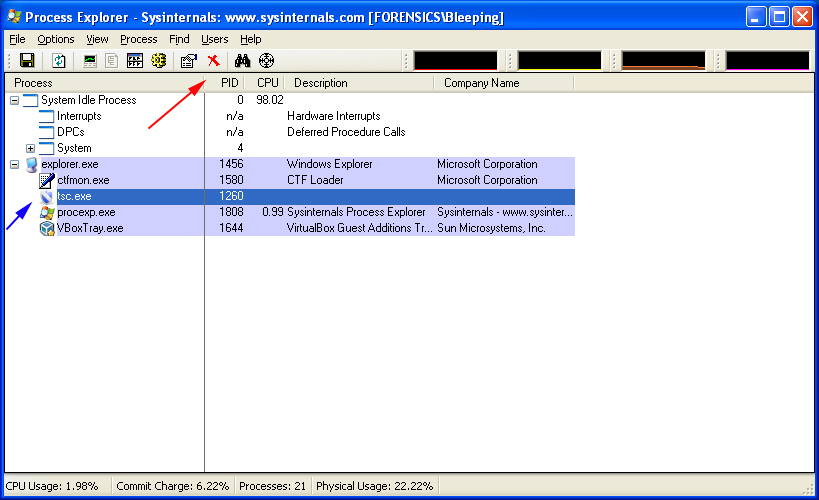Image resolution: width=819 pixels, height=500 pixels.
Task: Click the Show Process Tree icon
Action: tap(111, 61)
